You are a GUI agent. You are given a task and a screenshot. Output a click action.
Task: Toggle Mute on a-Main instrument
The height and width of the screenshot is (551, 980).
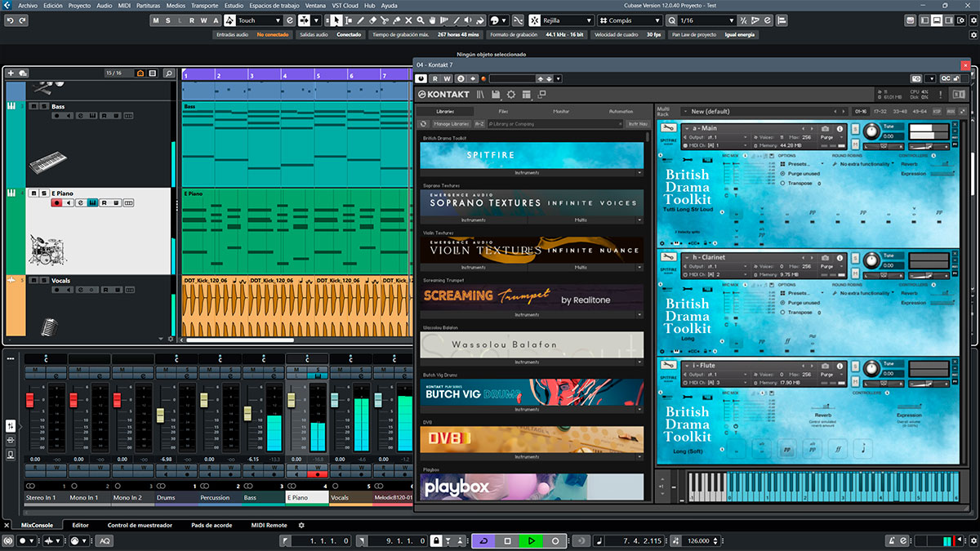(855, 145)
